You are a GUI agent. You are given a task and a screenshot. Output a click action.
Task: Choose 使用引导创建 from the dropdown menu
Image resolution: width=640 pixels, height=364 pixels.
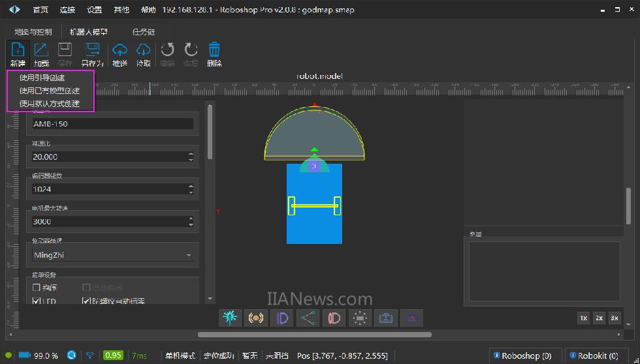42,78
